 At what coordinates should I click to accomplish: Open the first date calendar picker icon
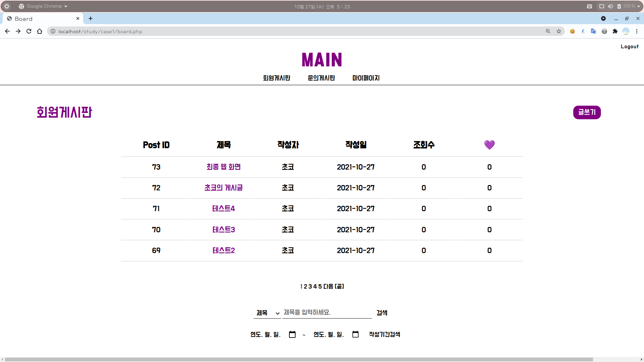[292, 335]
